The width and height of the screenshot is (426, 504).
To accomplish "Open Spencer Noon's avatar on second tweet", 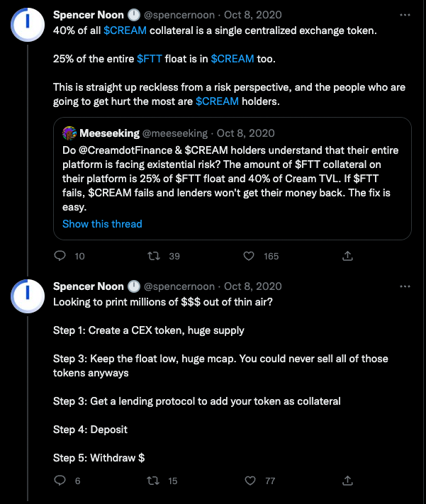I will click(x=28, y=296).
